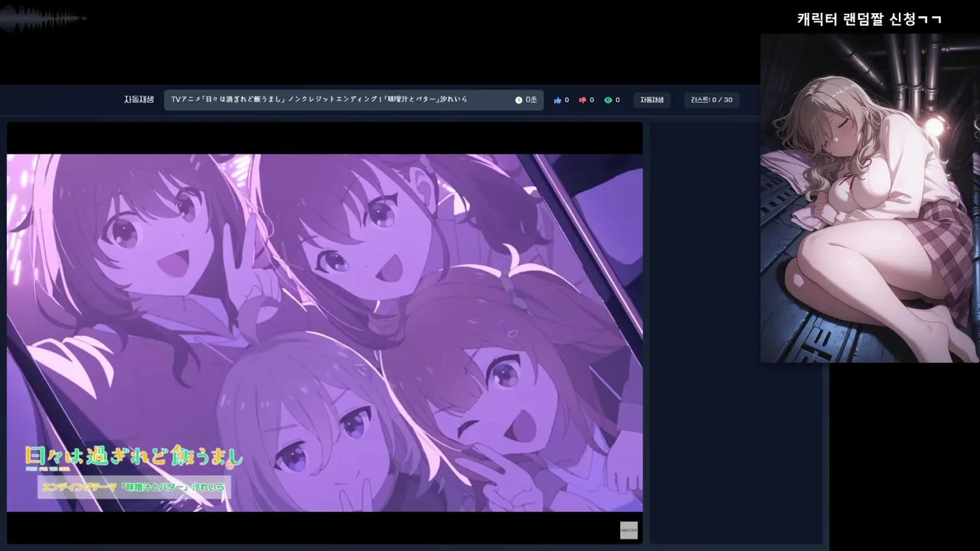Click the song title bar text
This screenshot has width=980, height=551.
[319, 100]
